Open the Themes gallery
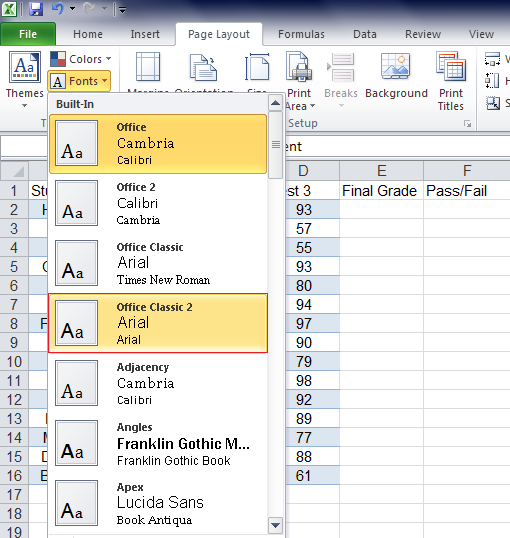The height and width of the screenshot is (538, 510). click(x=25, y=80)
